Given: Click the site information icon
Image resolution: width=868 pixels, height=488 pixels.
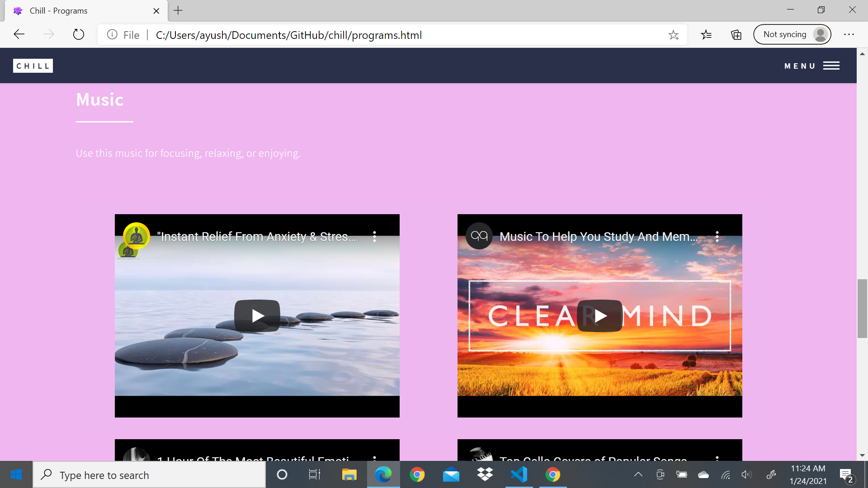Looking at the screenshot, I should (x=112, y=35).
